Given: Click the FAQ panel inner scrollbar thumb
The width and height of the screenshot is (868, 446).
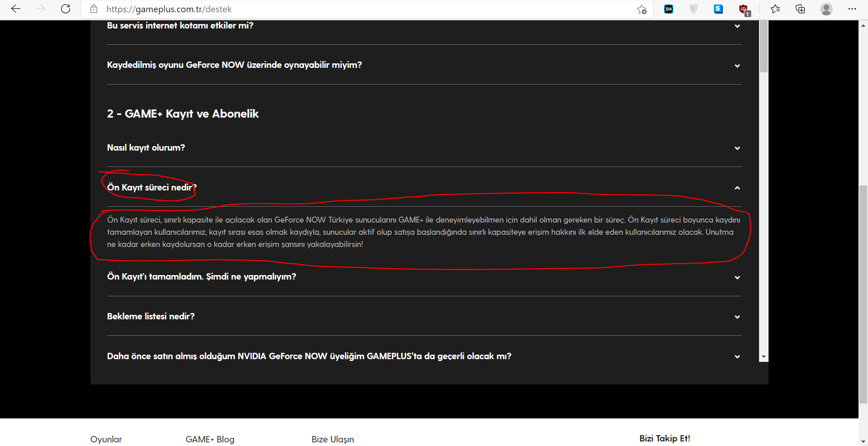Looking at the screenshot, I should 764,46.
